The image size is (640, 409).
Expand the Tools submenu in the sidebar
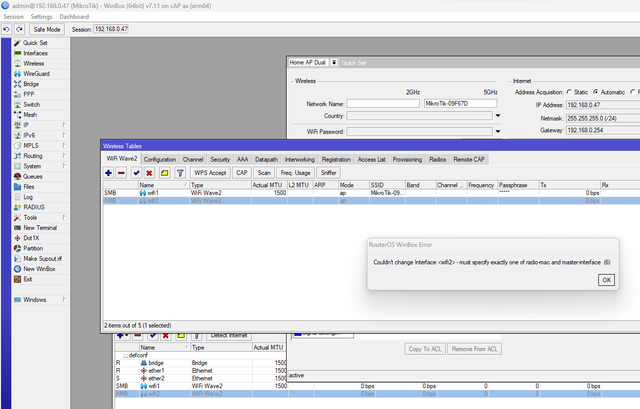[64, 218]
